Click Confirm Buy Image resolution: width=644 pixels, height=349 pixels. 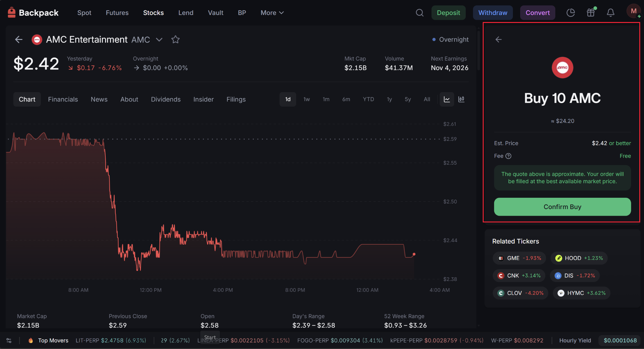click(562, 207)
